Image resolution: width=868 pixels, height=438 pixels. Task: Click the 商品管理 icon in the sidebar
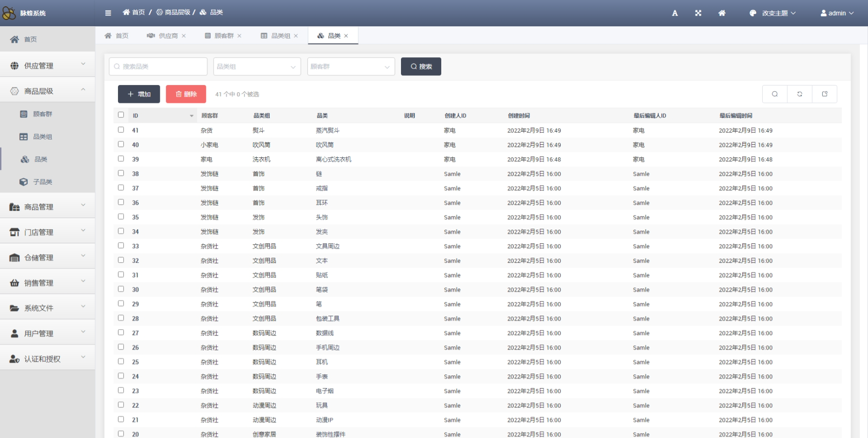point(15,207)
